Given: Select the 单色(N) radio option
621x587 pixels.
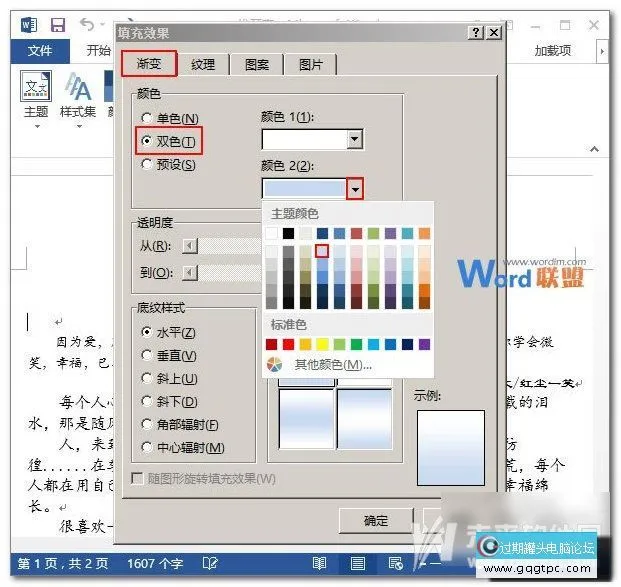Looking at the screenshot, I should [x=170, y=118].
